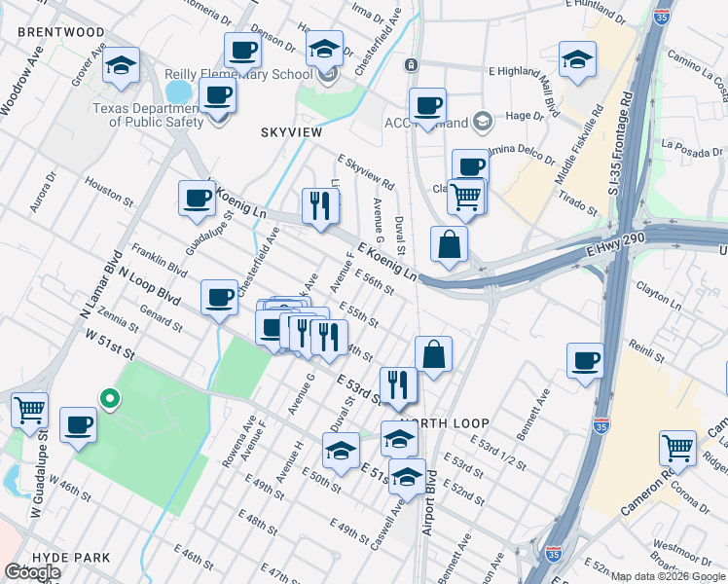
Task: Click the school marker just below NORTH LOOP label
Action: click(399, 439)
